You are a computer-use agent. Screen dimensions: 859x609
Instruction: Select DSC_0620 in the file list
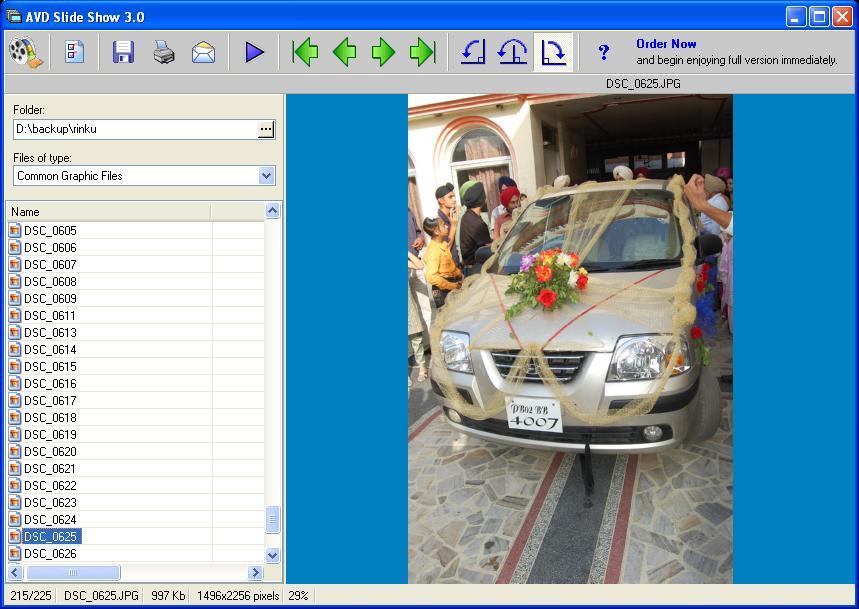pyautogui.click(x=50, y=451)
